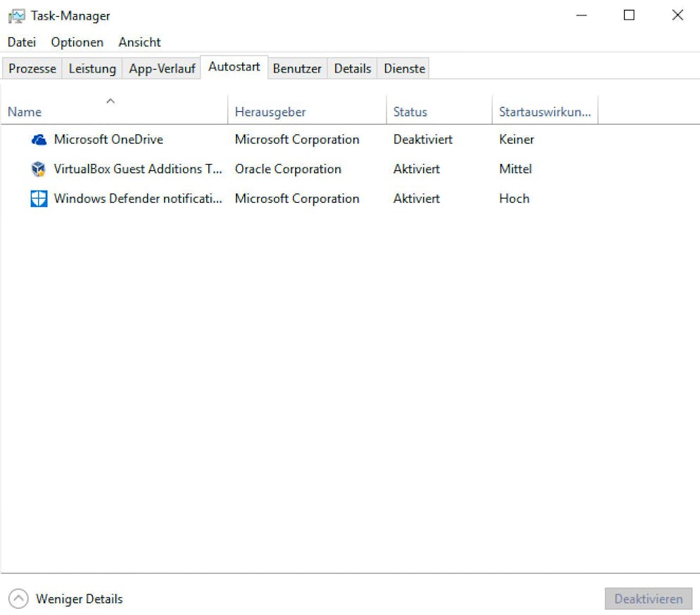Maximize the Task-Manager window
700x615 pixels.
[629, 15]
